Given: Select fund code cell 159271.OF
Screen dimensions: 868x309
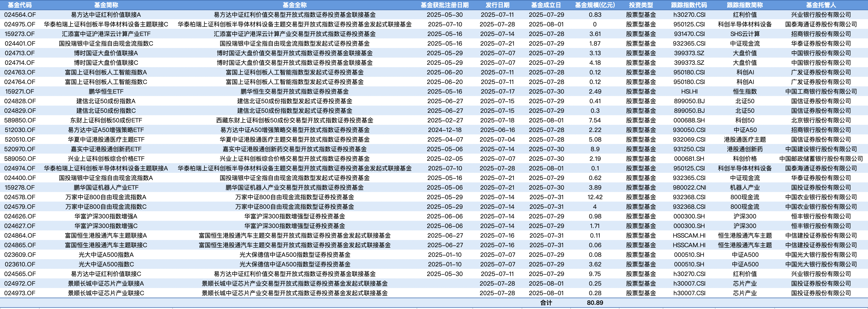Looking at the screenshot, I should [20, 92].
